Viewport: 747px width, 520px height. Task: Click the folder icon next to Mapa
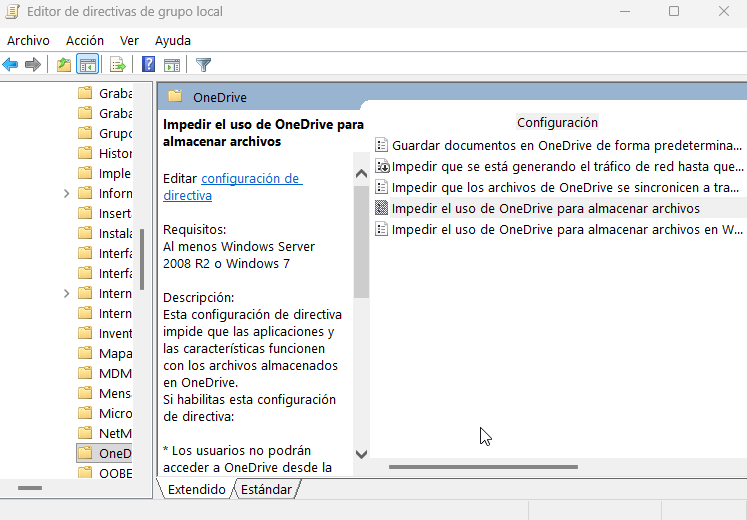85,353
